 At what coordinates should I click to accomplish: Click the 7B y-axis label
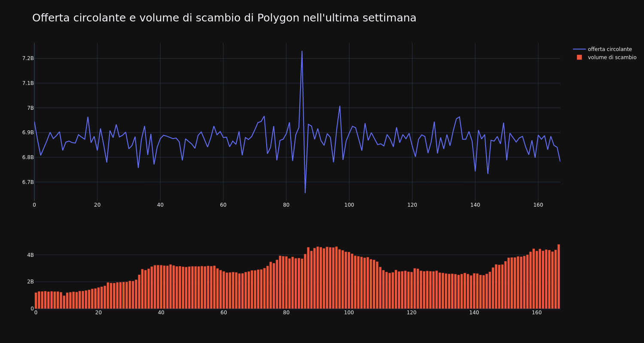(x=30, y=108)
